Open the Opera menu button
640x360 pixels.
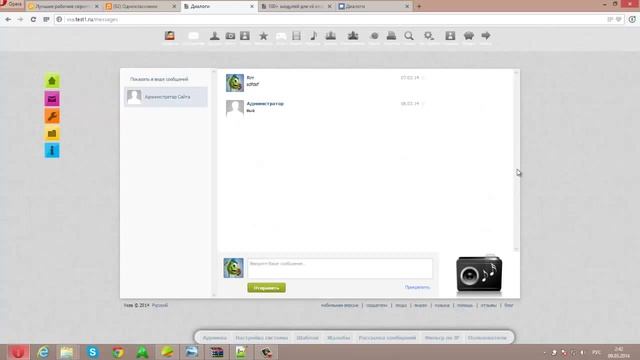(12, 4)
